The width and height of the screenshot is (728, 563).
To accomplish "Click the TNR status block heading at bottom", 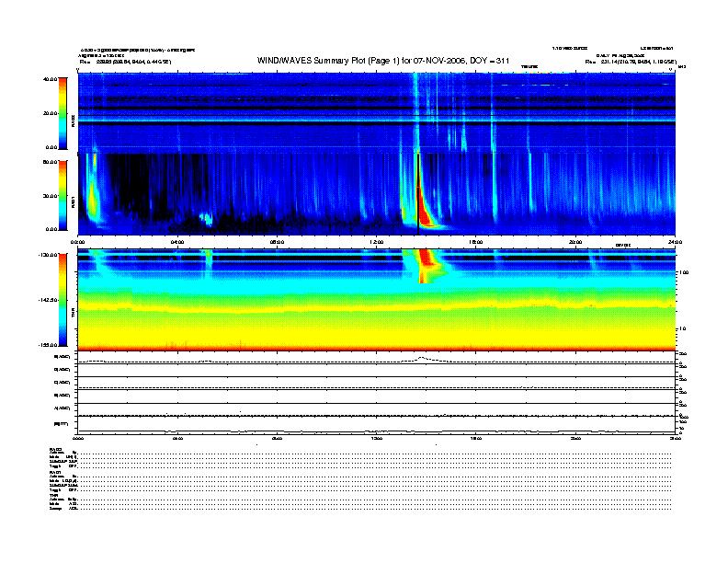I will pyautogui.click(x=53, y=495).
